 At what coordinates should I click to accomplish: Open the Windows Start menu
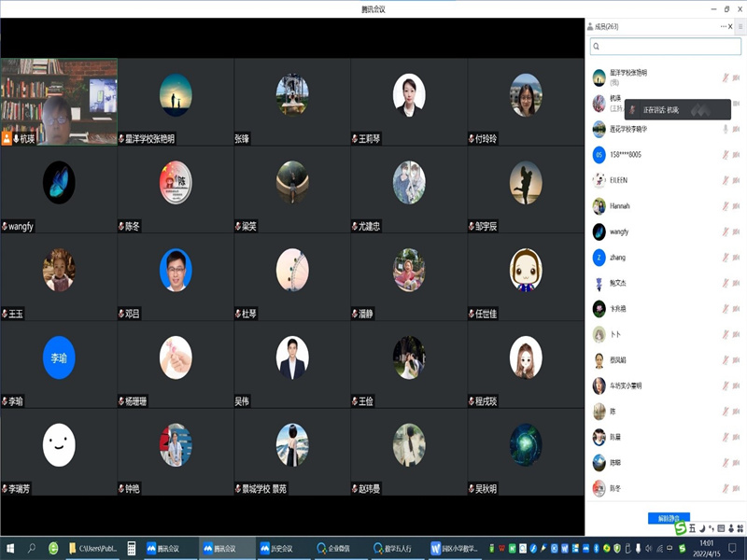[10, 549]
